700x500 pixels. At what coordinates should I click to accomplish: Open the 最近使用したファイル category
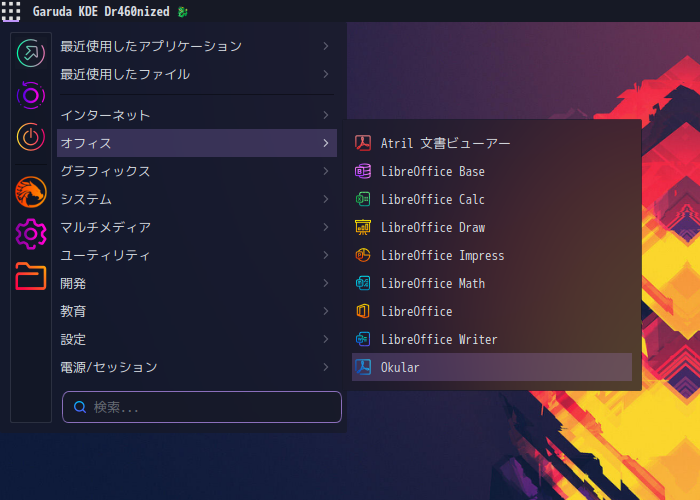[197, 74]
